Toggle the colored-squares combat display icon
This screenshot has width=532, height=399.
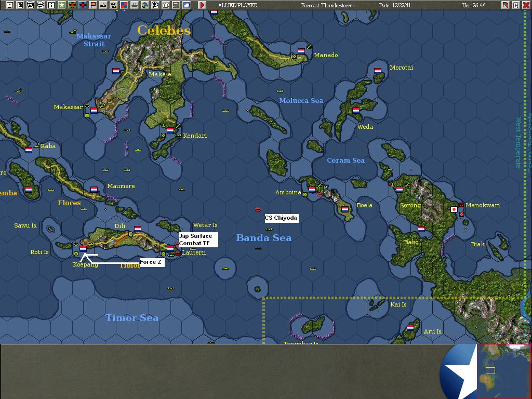click(124, 4)
